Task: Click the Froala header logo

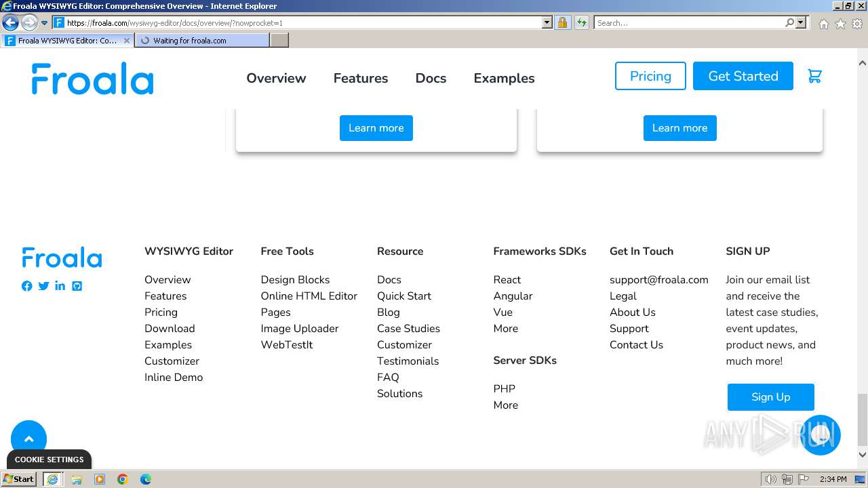Action: pyautogui.click(x=92, y=78)
